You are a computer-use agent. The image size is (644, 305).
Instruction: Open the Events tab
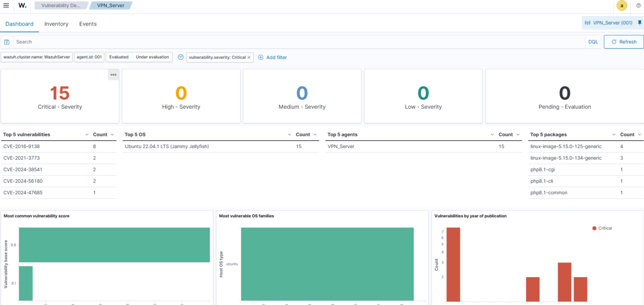click(88, 24)
